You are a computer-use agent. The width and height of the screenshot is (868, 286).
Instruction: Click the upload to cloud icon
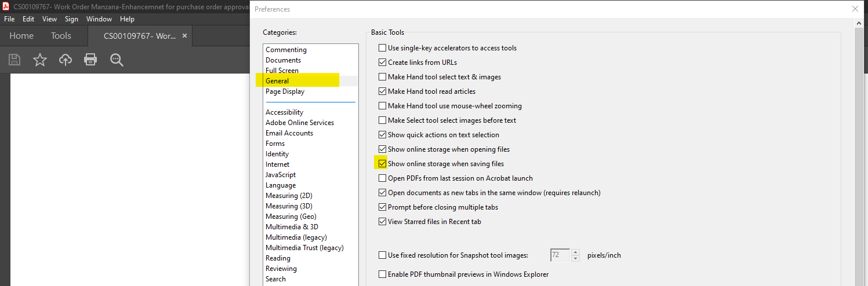[66, 60]
